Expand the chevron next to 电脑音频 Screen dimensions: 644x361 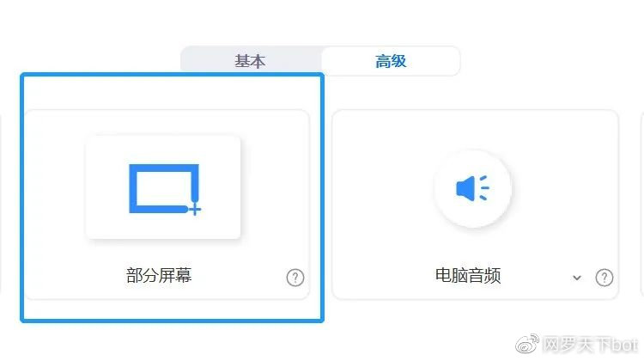click(x=577, y=278)
